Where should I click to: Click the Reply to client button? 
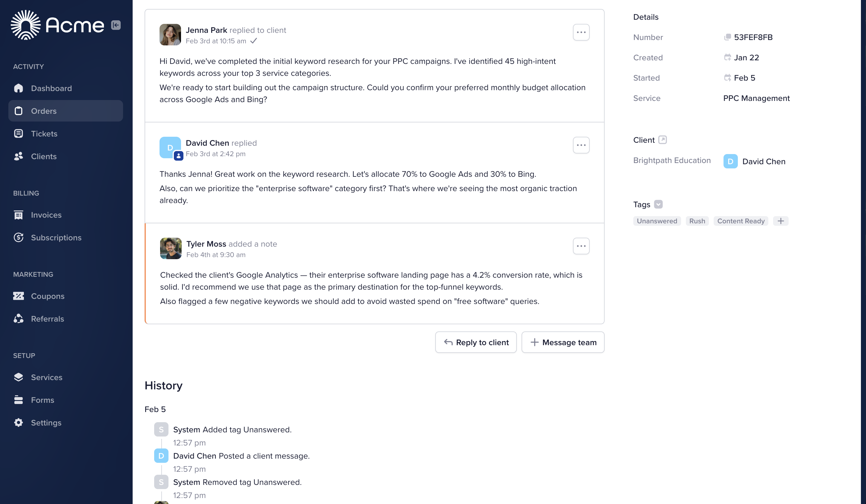coord(476,342)
